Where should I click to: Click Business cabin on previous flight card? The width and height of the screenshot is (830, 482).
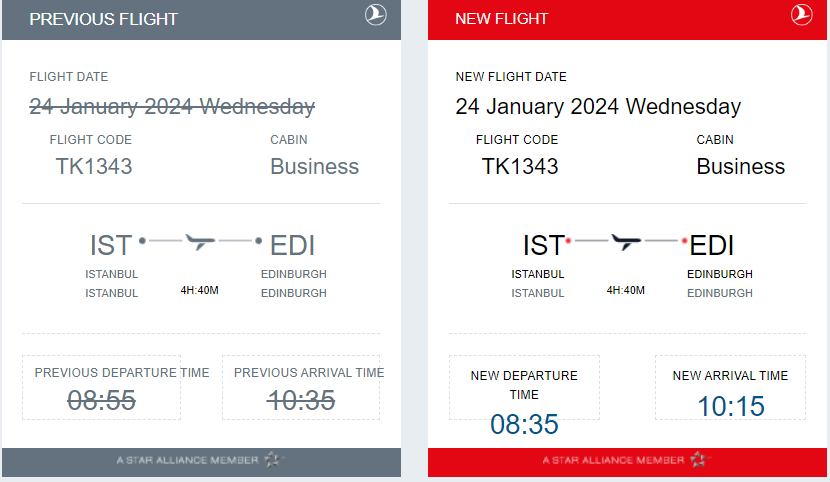tap(314, 166)
